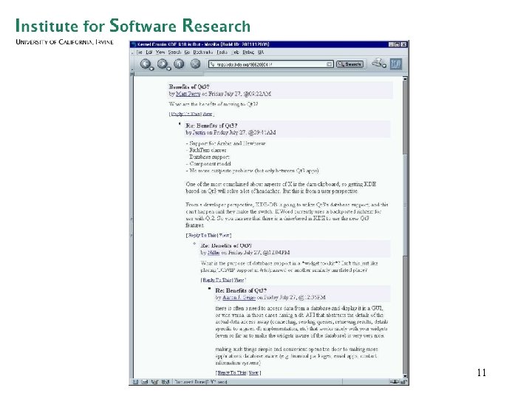Click the Mozilla window title bar text
The height and width of the screenshot is (399, 532).
(203, 44)
